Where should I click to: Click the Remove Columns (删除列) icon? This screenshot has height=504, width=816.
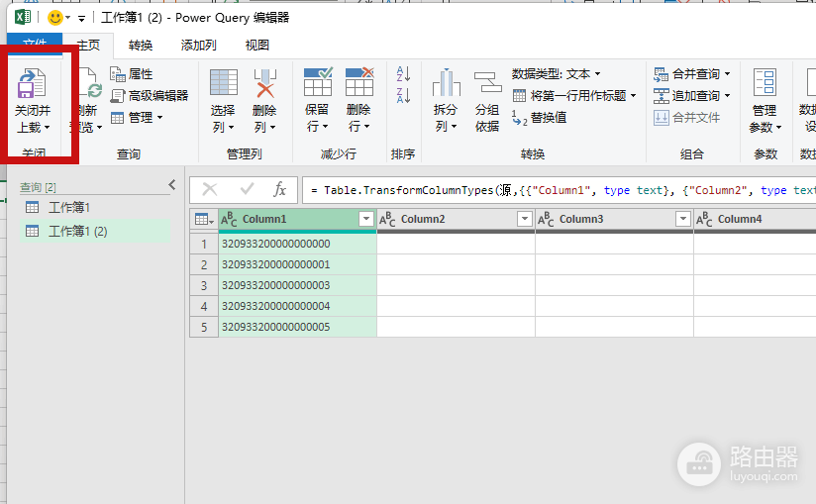264,83
